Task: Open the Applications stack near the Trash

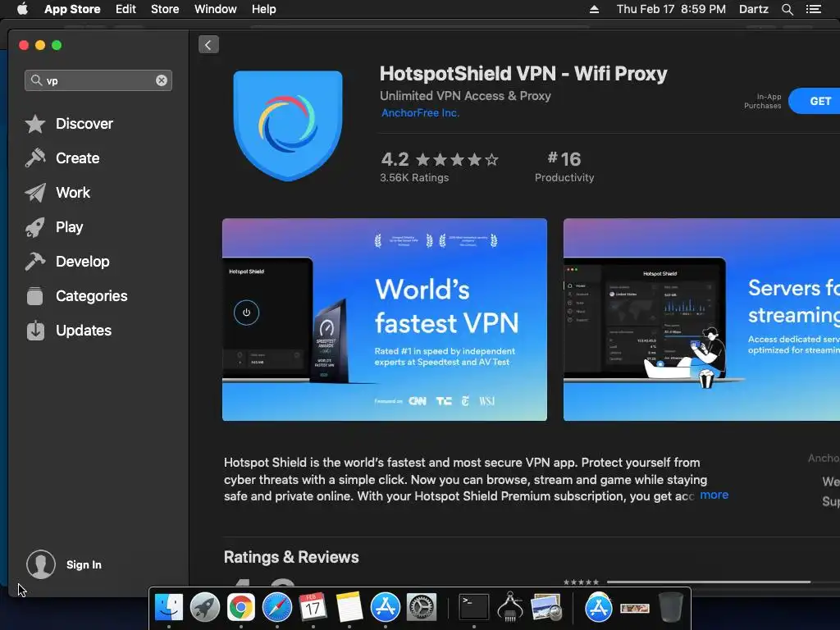Action: [x=598, y=608]
